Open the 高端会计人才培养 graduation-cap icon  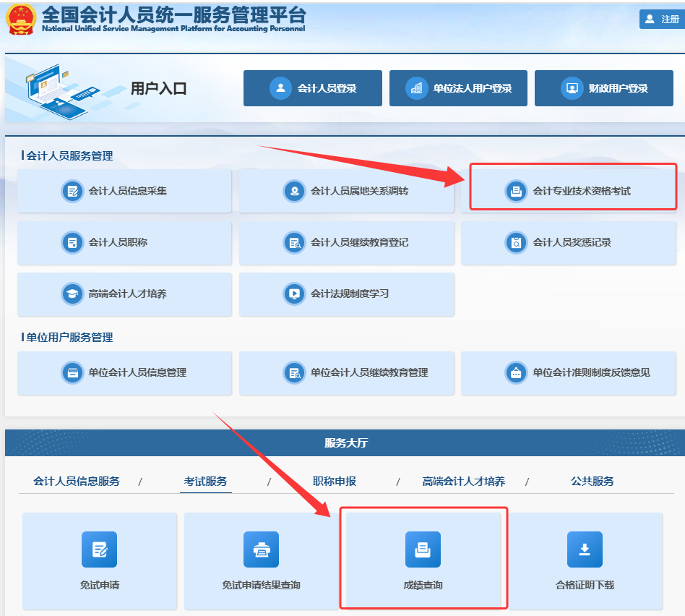124,295
